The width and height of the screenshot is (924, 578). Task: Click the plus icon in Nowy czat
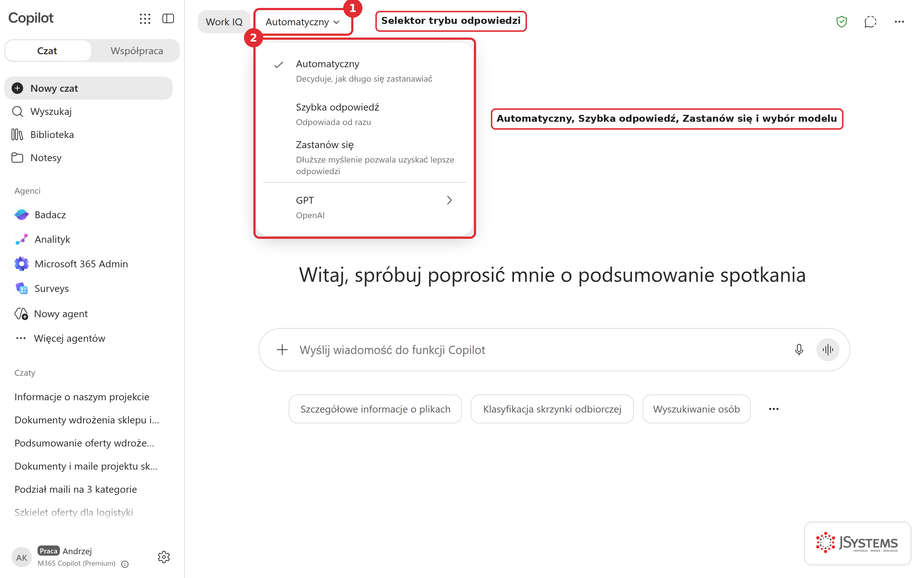pyautogui.click(x=17, y=88)
